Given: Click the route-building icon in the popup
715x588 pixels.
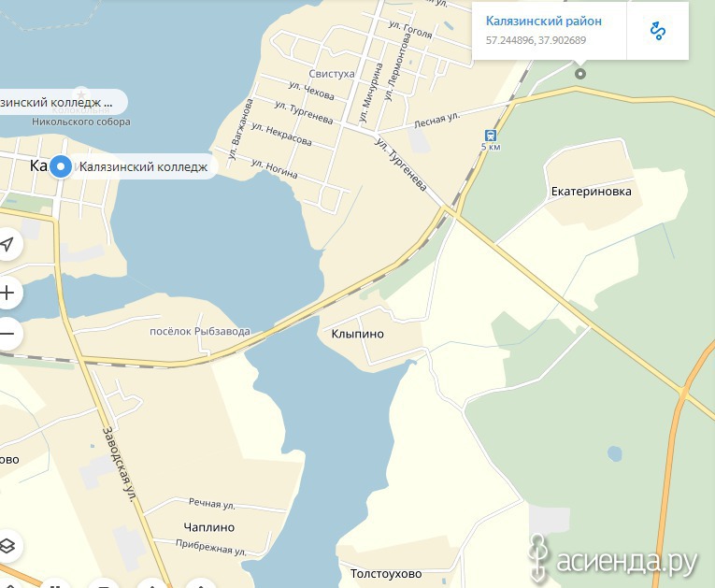Looking at the screenshot, I should [x=657, y=31].
